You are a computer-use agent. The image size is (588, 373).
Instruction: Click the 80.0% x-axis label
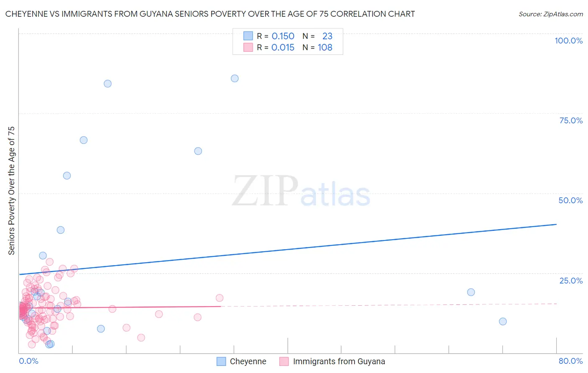tap(570, 361)
